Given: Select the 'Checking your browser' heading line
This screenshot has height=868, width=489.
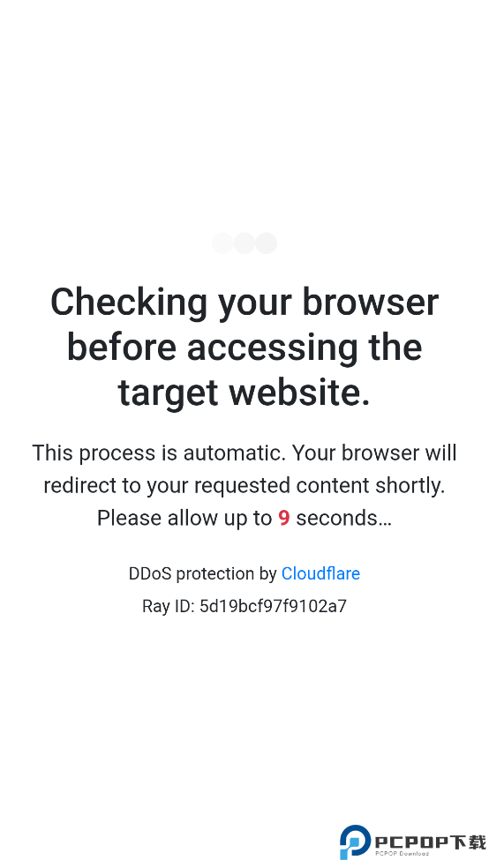Looking at the screenshot, I should tap(244, 303).
